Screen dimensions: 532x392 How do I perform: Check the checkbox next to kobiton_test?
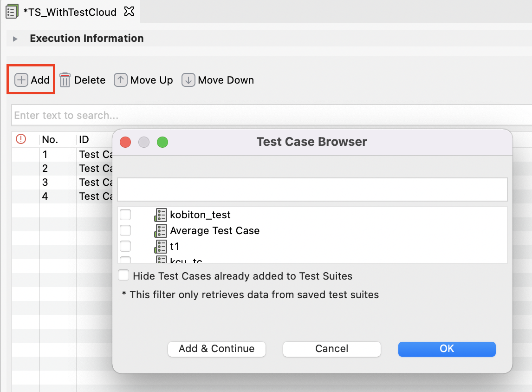point(125,215)
